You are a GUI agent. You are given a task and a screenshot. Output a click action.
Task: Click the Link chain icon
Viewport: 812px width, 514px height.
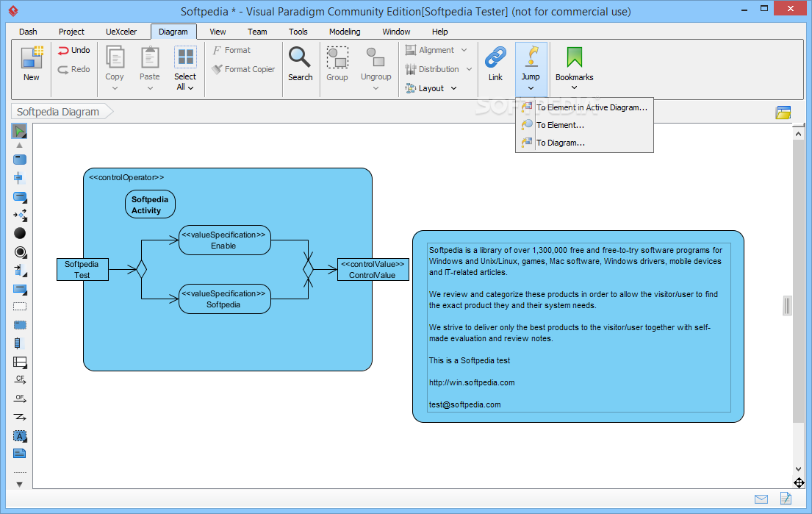click(495, 57)
